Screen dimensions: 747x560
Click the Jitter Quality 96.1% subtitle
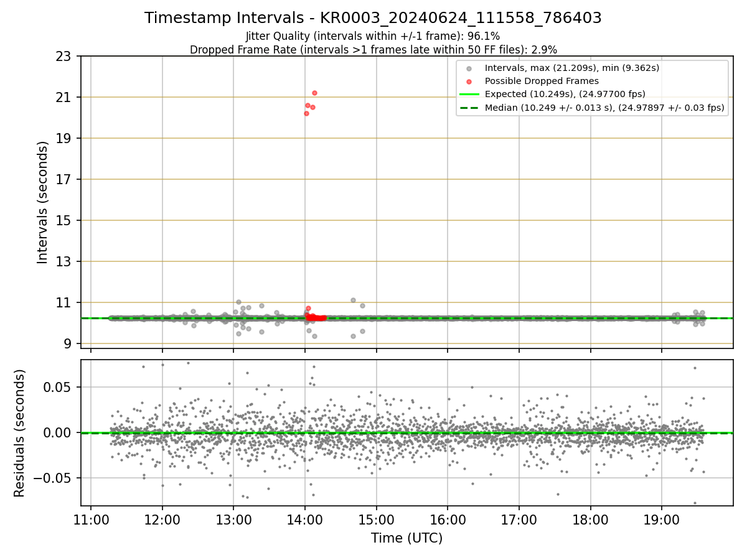[x=373, y=36]
